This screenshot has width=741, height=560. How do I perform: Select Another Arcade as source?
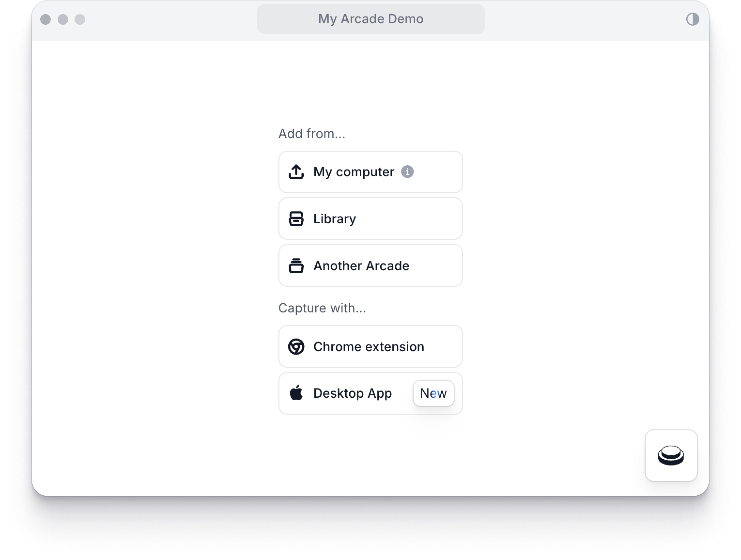coord(370,266)
